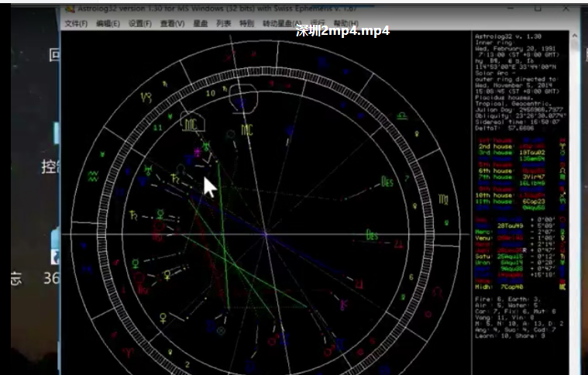
Task: Open the 文件(F) menu
Action: click(76, 23)
